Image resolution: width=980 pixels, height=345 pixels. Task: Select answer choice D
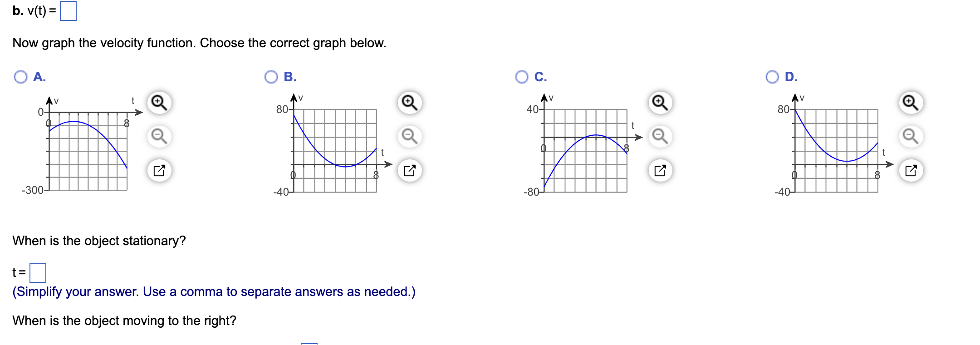pyautogui.click(x=773, y=77)
